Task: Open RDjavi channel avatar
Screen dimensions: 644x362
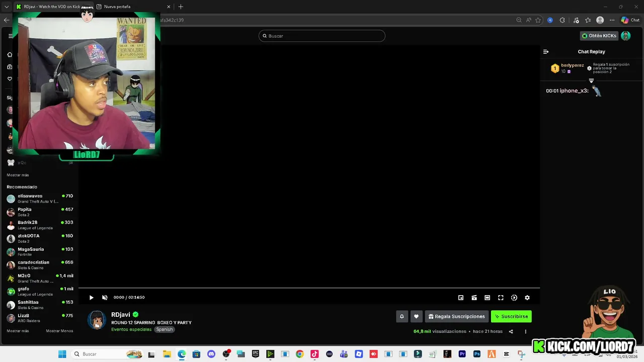Action: pos(97,320)
